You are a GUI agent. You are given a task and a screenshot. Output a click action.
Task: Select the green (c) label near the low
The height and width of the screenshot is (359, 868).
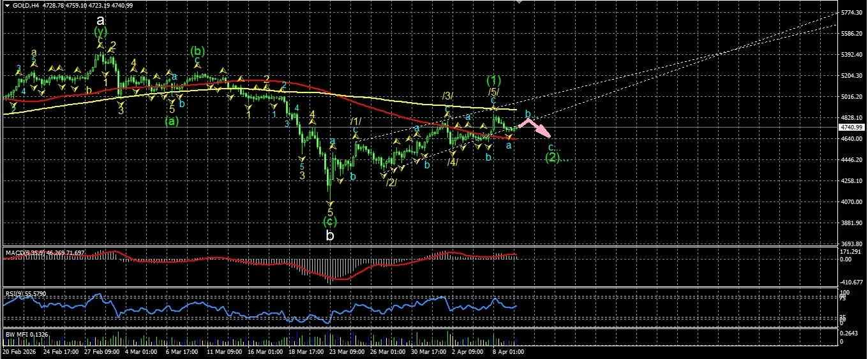330,222
